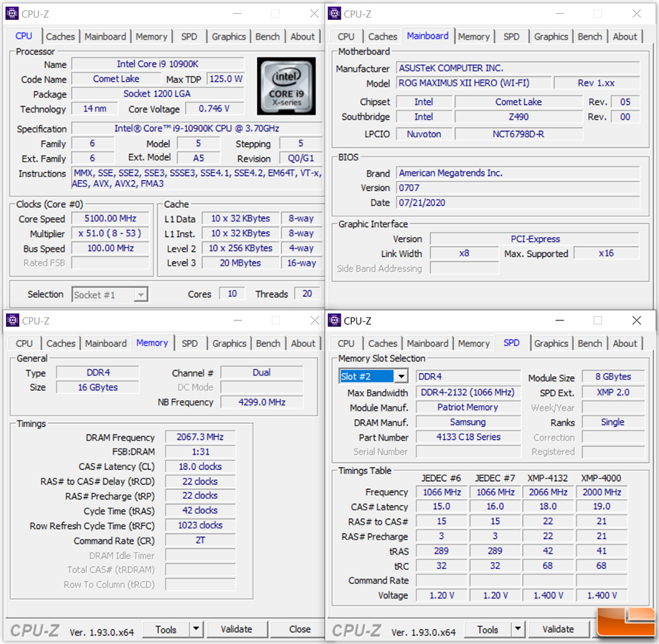
Task: Open SPD tab in CPU window
Action: pyautogui.click(x=189, y=36)
